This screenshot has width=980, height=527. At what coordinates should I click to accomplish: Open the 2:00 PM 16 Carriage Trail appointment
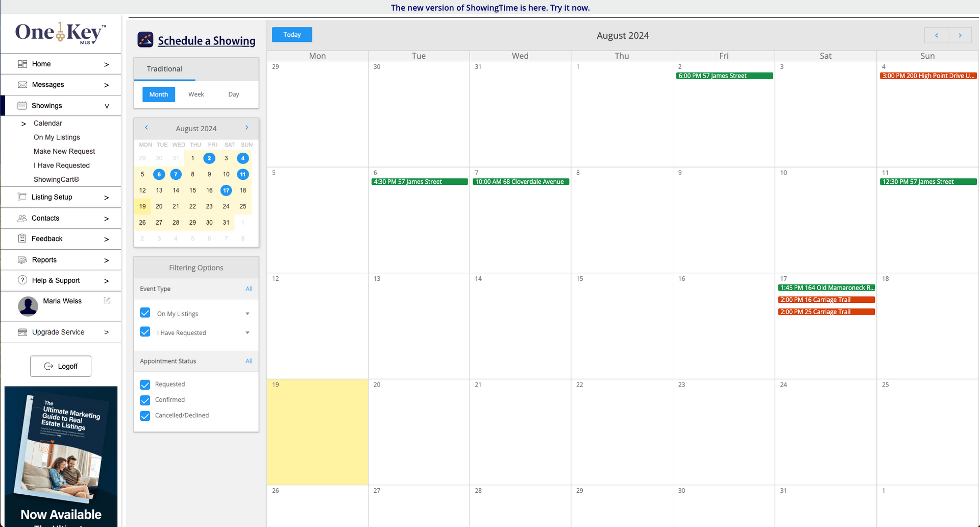[826, 300]
